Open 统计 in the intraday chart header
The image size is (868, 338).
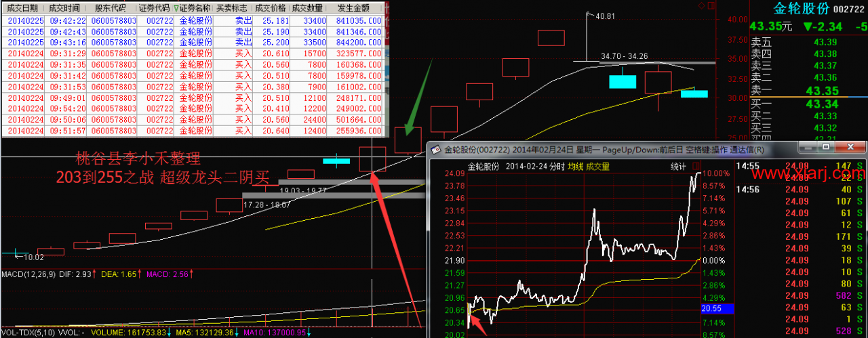click(679, 165)
